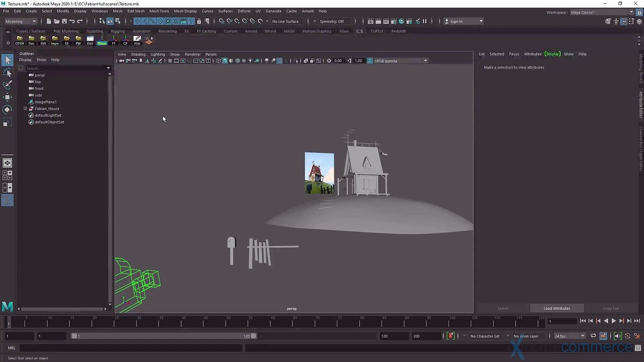Undo the last action with the arrow icon
Viewport: 644px width, 362px height.
click(72, 21)
